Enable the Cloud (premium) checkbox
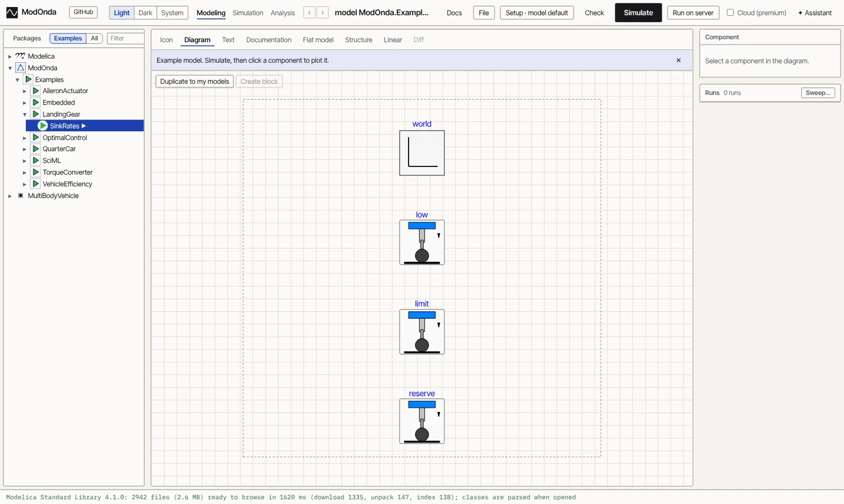The image size is (844, 504). tap(730, 12)
